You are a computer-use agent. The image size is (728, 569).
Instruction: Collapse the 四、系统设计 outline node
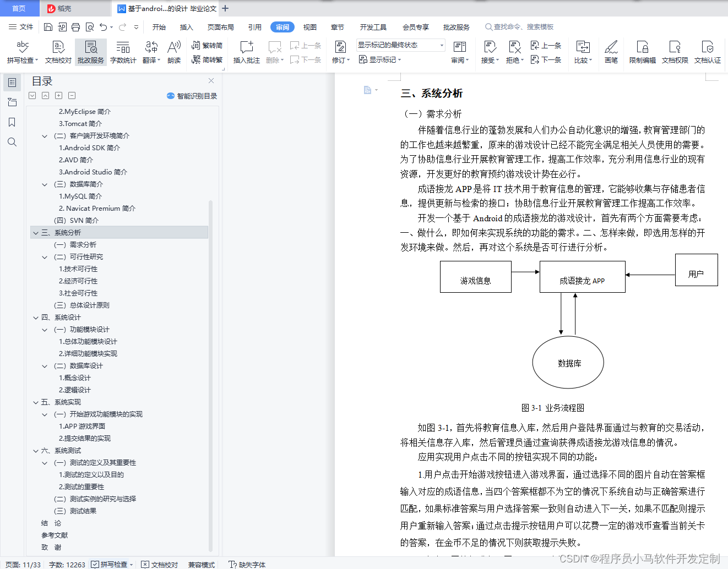[x=36, y=318]
